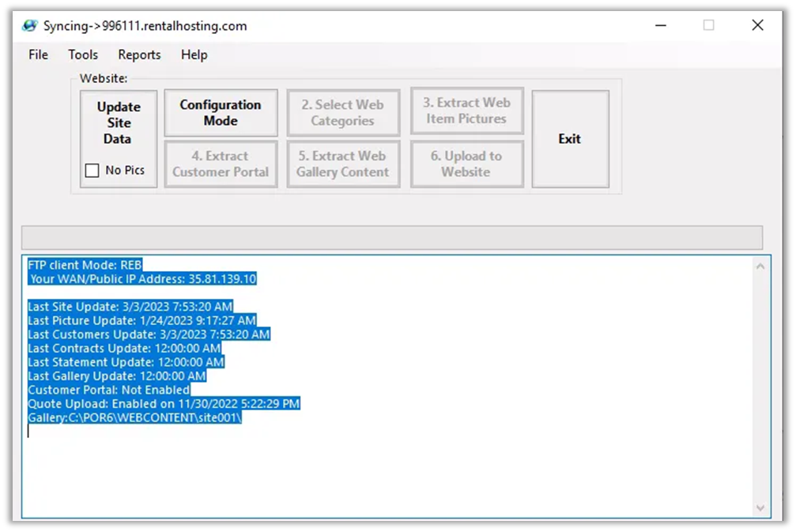The width and height of the screenshot is (796, 532).
Task: Click the Last Site Update log line
Action: [130, 307]
